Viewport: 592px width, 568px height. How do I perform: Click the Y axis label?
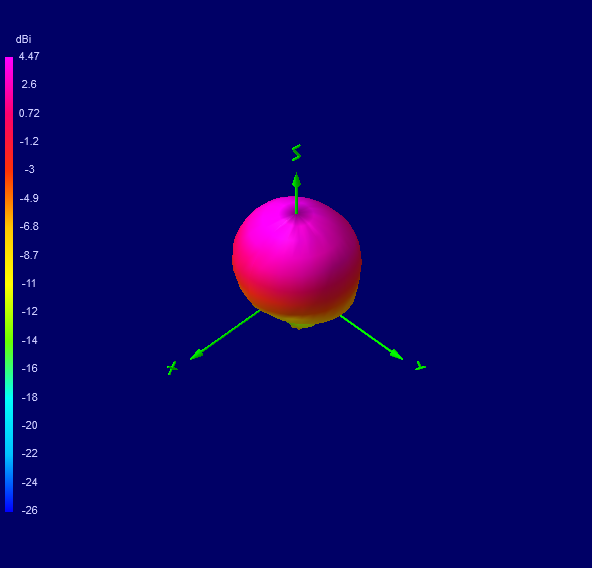420,366
